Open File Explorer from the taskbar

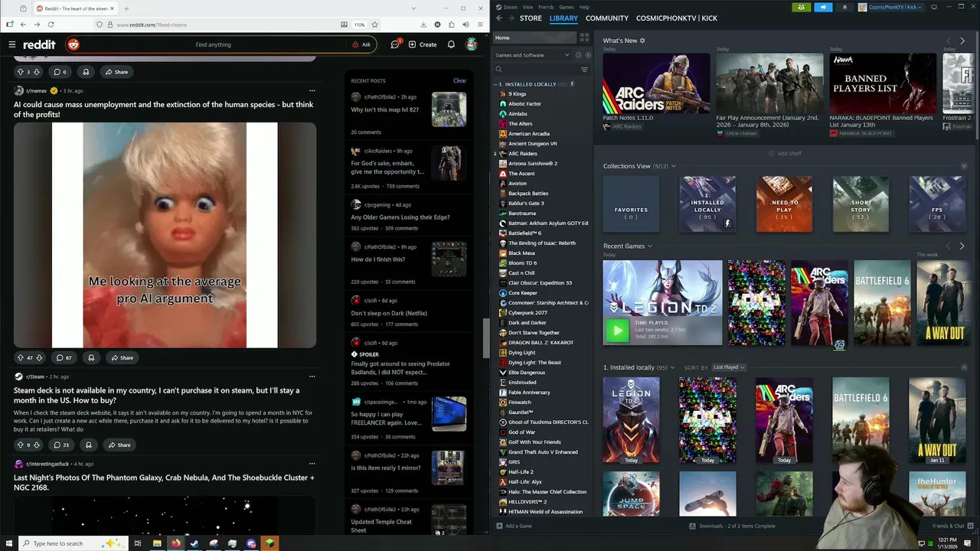157,543
